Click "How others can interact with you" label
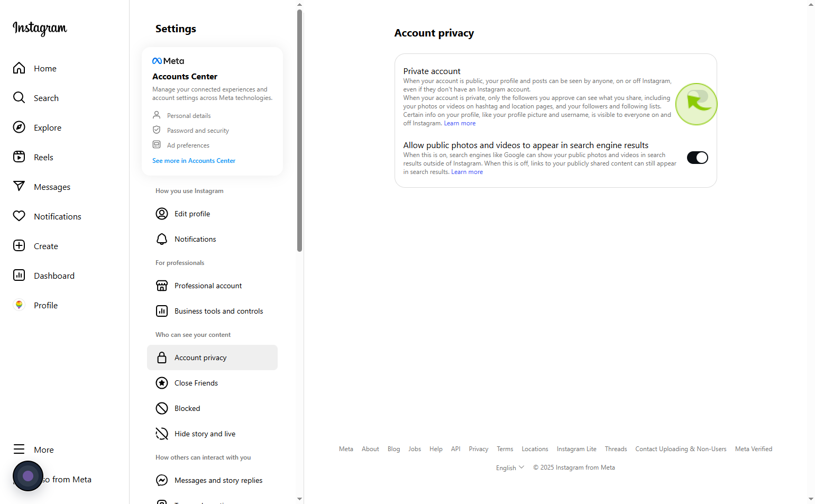The width and height of the screenshot is (815, 504). tap(203, 457)
